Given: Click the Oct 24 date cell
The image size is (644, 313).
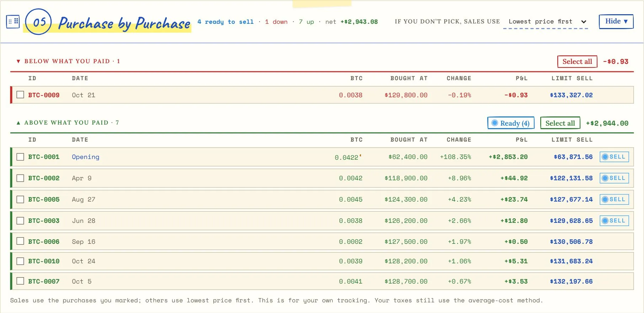Looking at the screenshot, I should click(84, 261).
